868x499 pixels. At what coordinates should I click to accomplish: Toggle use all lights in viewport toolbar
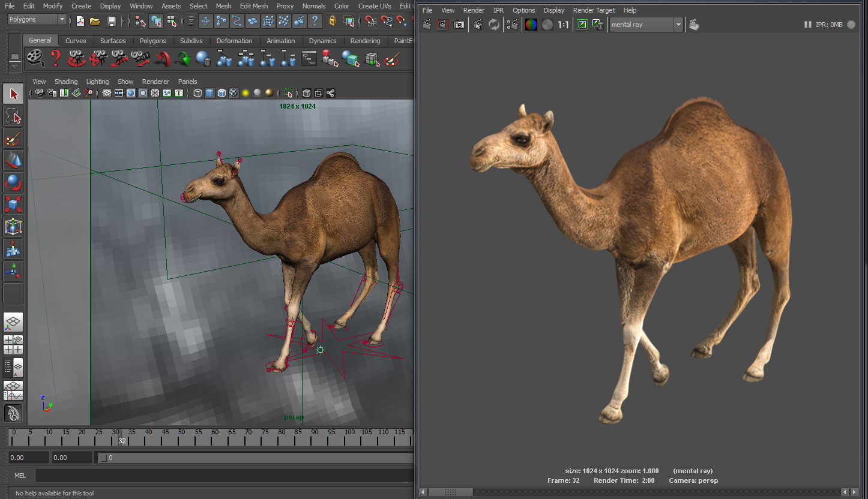pos(246,93)
